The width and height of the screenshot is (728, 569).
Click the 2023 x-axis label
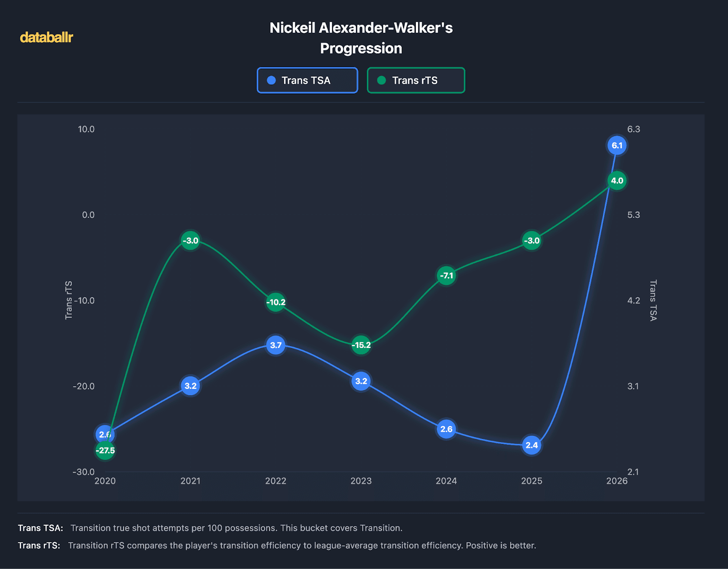tap(361, 481)
